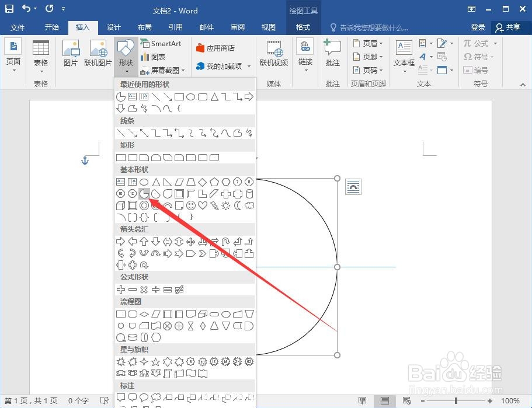This screenshot has height=408, width=532.
Task: Switch to the 设计 ribbon tab
Action: click(114, 27)
